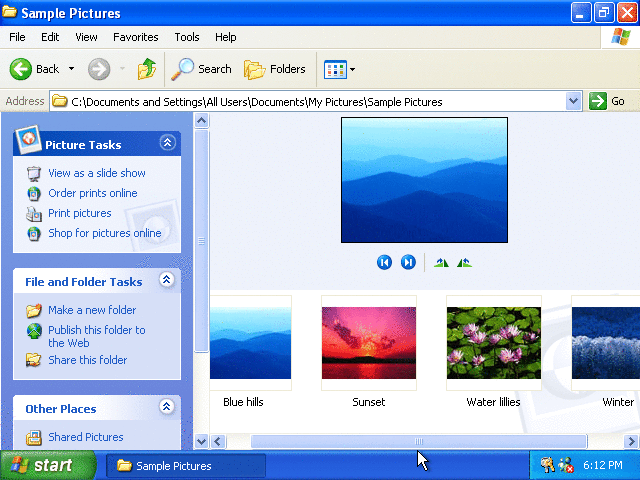Go up one folder level
The image size is (640, 480).
pyautogui.click(x=147, y=69)
